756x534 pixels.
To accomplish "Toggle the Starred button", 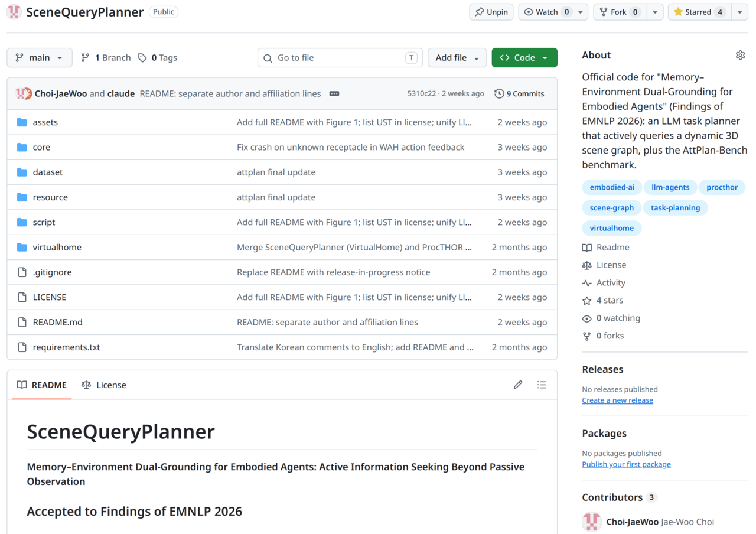I will [x=699, y=12].
